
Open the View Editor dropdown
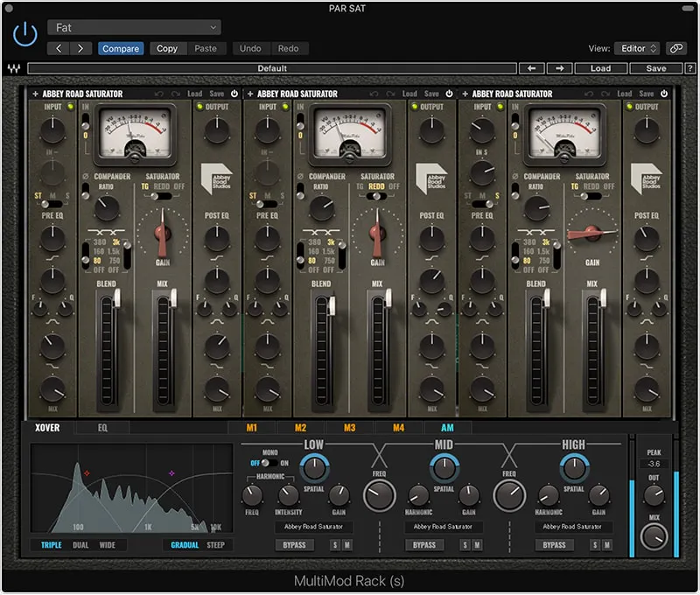point(637,48)
